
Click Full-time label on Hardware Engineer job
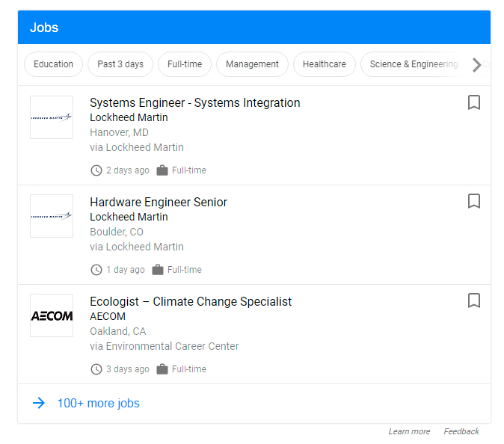click(185, 270)
